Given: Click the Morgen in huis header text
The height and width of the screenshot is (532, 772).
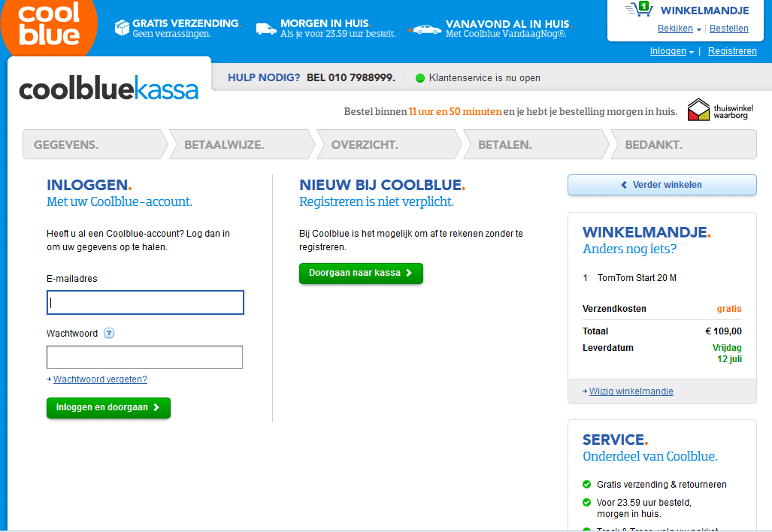Looking at the screenshot, I should click(x=325, y=23).
